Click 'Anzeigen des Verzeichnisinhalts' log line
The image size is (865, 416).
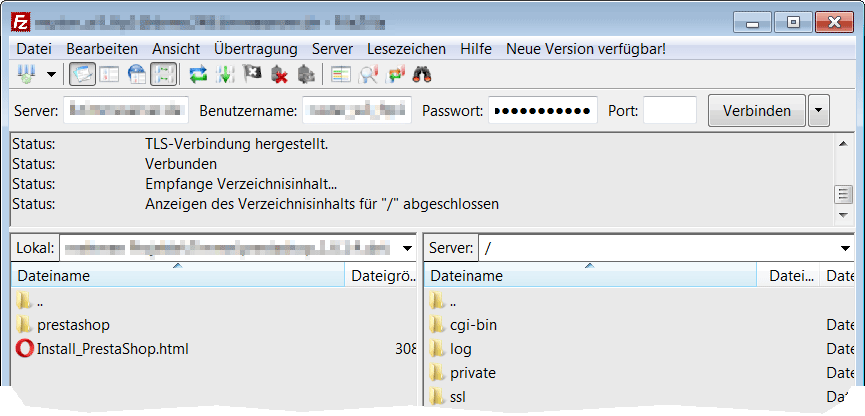point(322,204)
